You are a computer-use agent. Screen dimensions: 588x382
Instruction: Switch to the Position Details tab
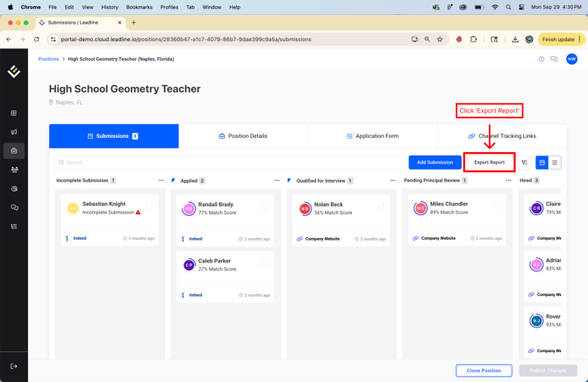click(243, 136)
